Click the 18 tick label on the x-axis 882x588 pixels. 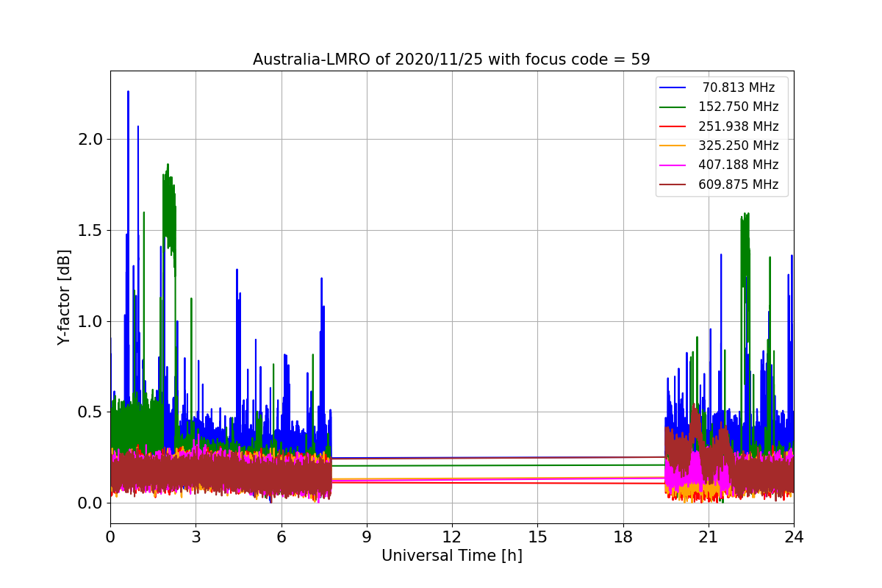coord(623,537)
